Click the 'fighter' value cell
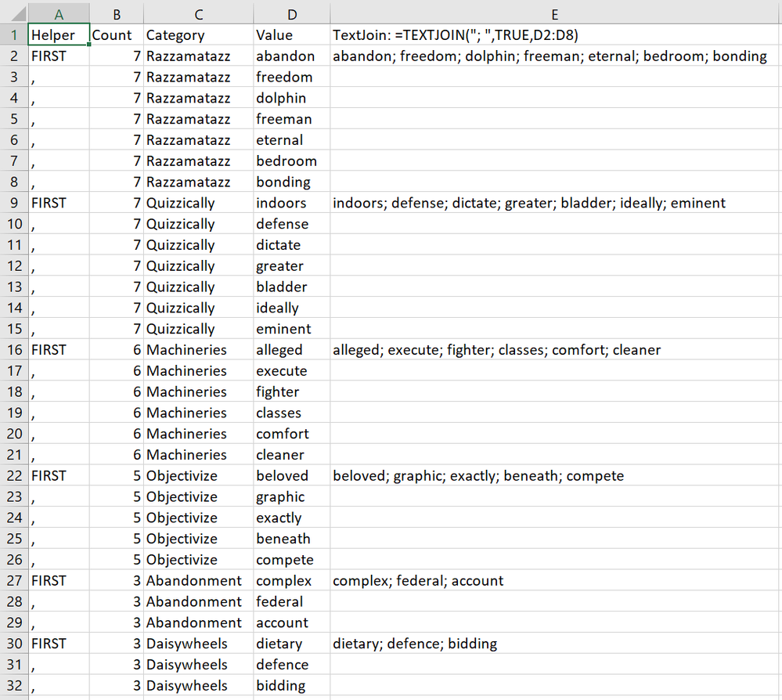This screenshot has width=782, height=700. click(292, 391)
